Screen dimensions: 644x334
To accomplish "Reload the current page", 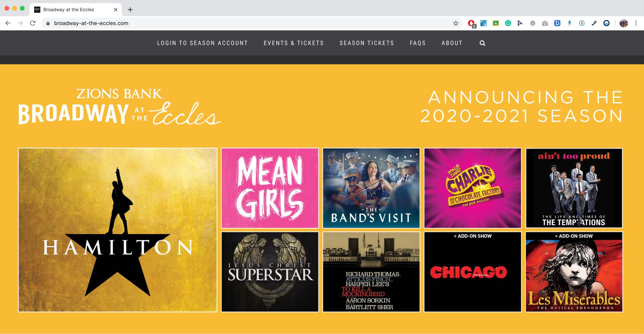I will [x=33, y=23].
